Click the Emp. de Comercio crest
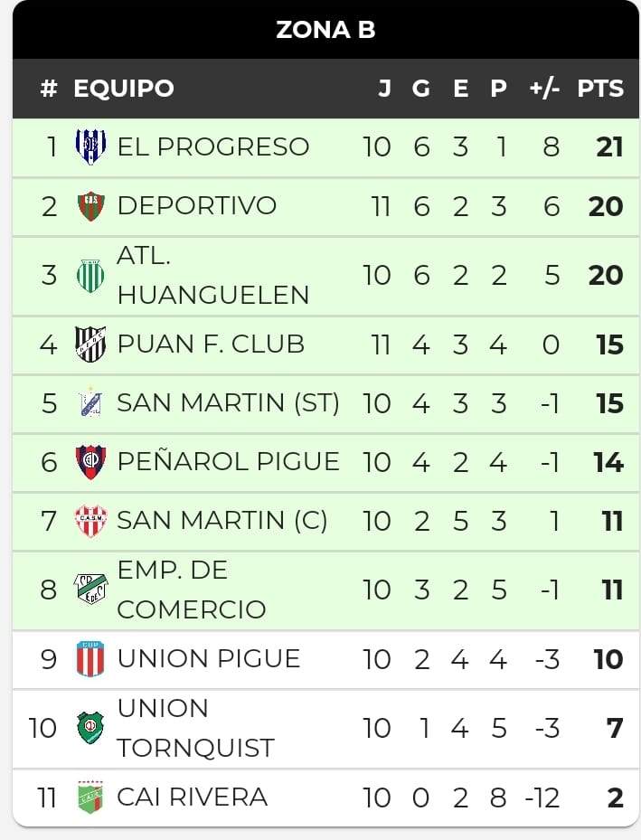The height and width of the screenshot is (840, 641). 90,589
